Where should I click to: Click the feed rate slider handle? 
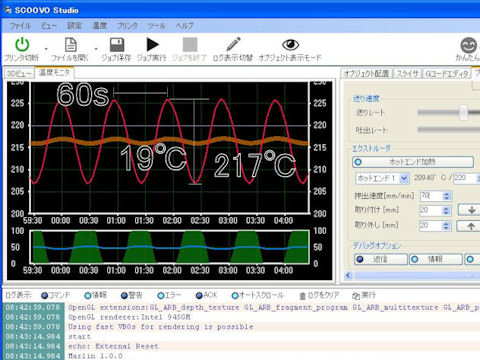point(463,113)
